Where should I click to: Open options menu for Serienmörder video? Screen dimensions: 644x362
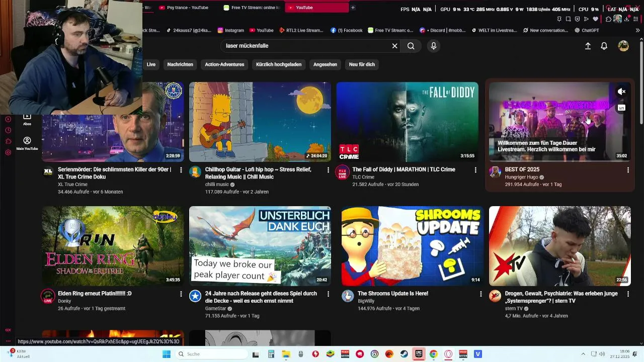(181, 170)
